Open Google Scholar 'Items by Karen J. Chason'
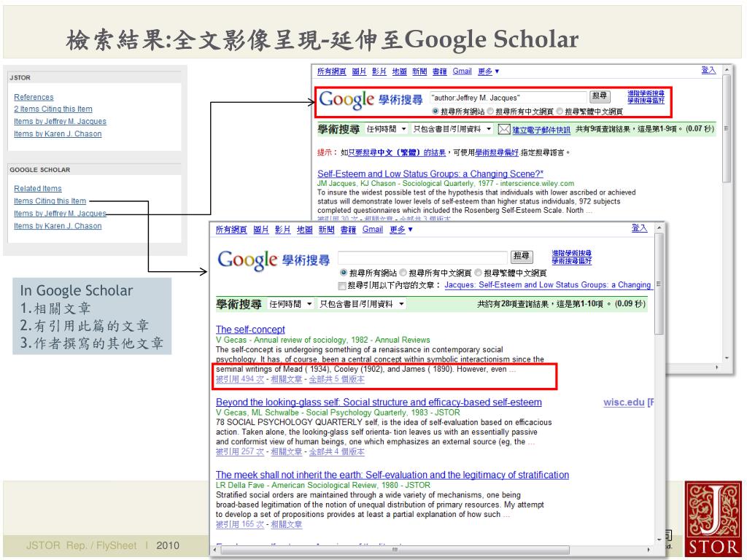747x560 pixels. (58, 226)
